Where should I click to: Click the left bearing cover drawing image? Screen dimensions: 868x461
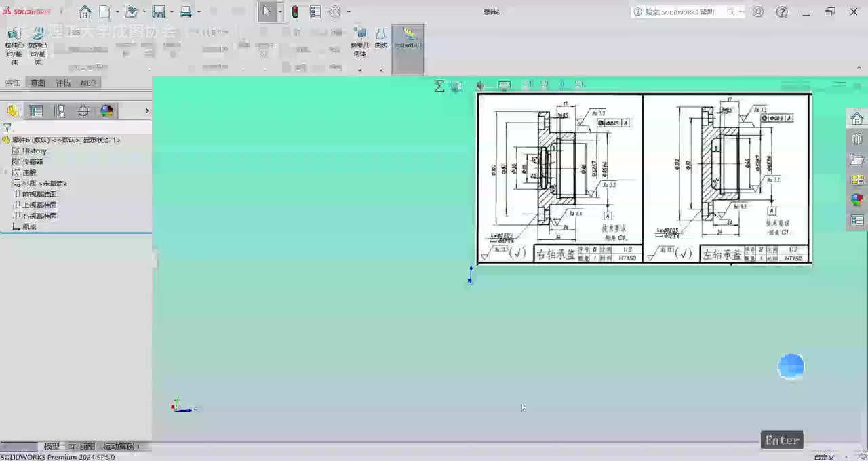click(726, 178)
